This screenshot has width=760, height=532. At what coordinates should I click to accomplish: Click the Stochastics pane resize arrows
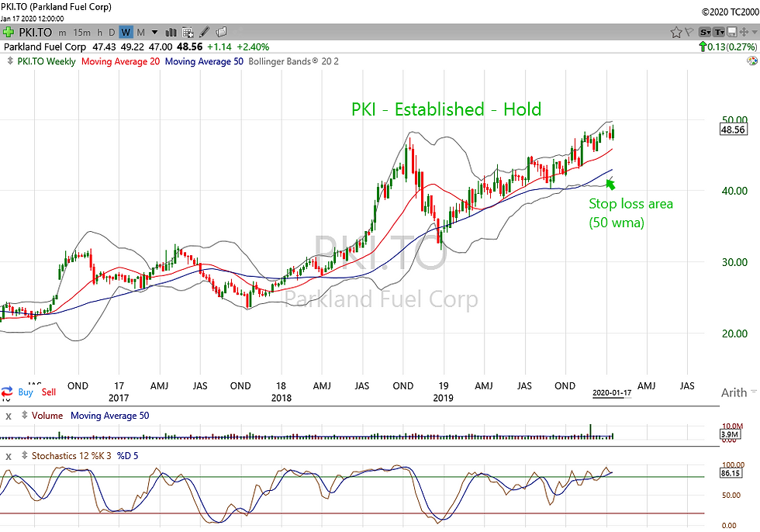pos(24,455)
